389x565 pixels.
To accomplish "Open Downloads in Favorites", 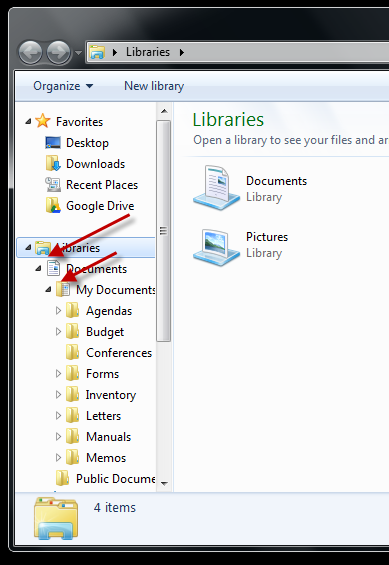I will 95,164.
